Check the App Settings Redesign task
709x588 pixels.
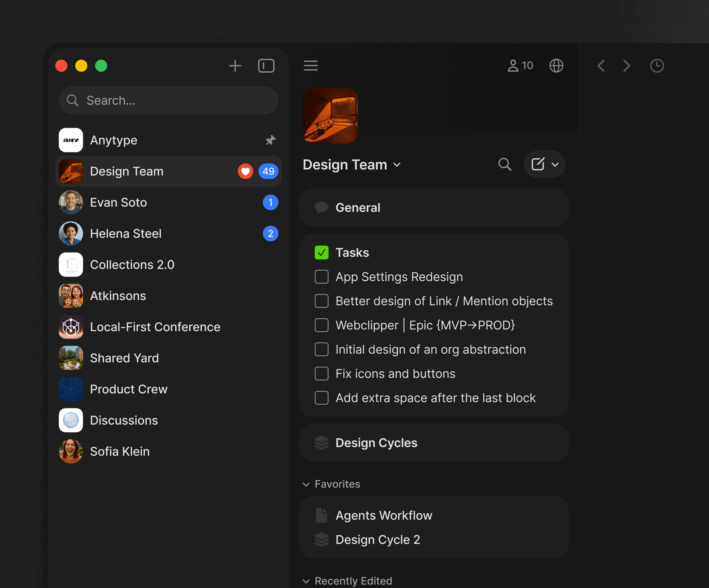click(x=321, y=277)
